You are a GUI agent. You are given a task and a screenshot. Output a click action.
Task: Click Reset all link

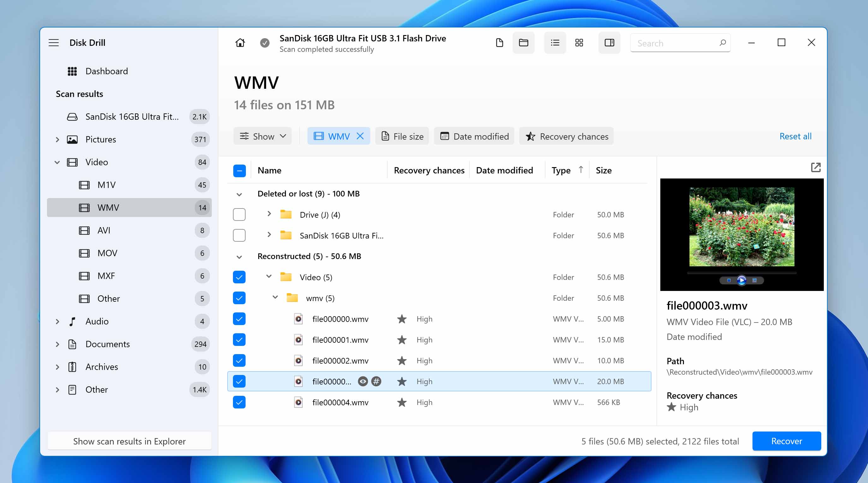(795, 136)
